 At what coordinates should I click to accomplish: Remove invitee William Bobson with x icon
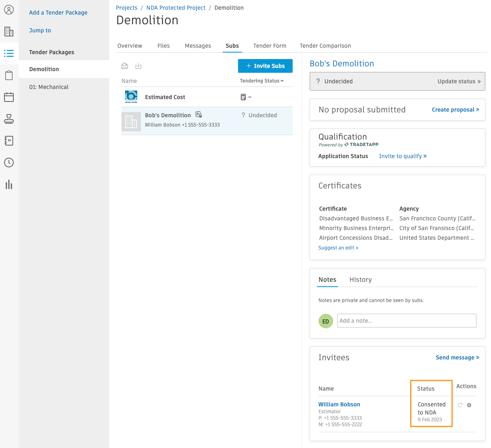pyautogui.click(x=469, y=405)
